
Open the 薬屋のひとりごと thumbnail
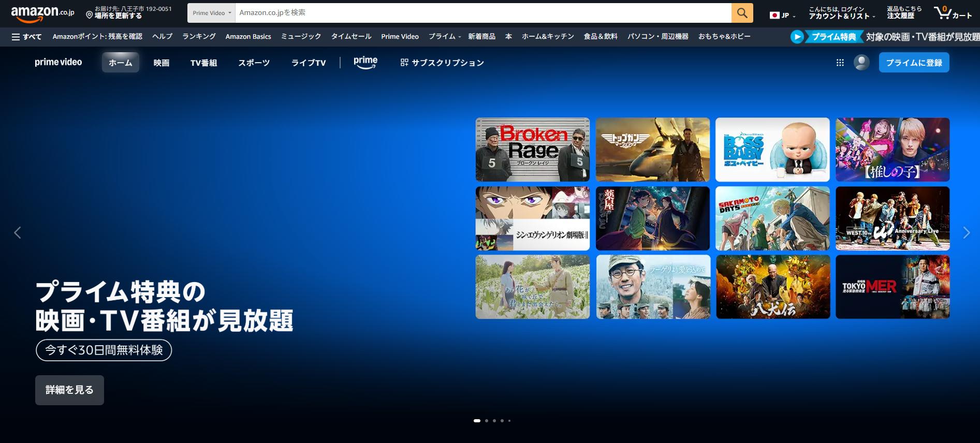(653, 218)
